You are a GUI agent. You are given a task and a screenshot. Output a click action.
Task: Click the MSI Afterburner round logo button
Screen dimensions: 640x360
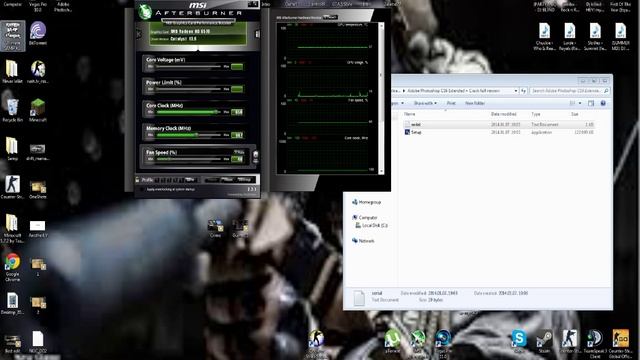coord(144,12)
